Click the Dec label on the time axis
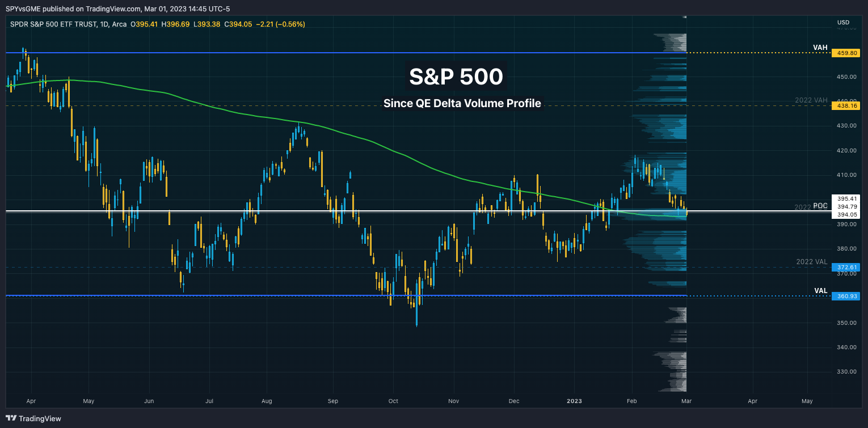This screenshot has height=428, width=868. click(514, 401)
